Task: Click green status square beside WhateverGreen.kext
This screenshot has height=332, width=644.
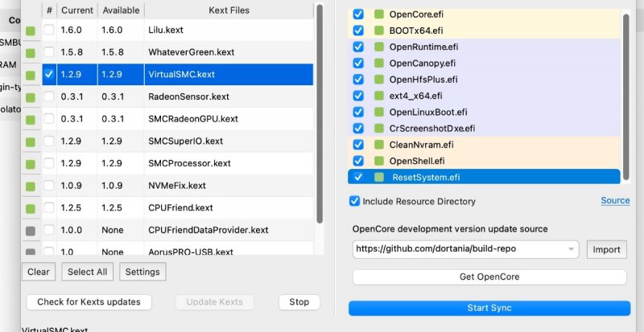Action: tap(31, 53)
